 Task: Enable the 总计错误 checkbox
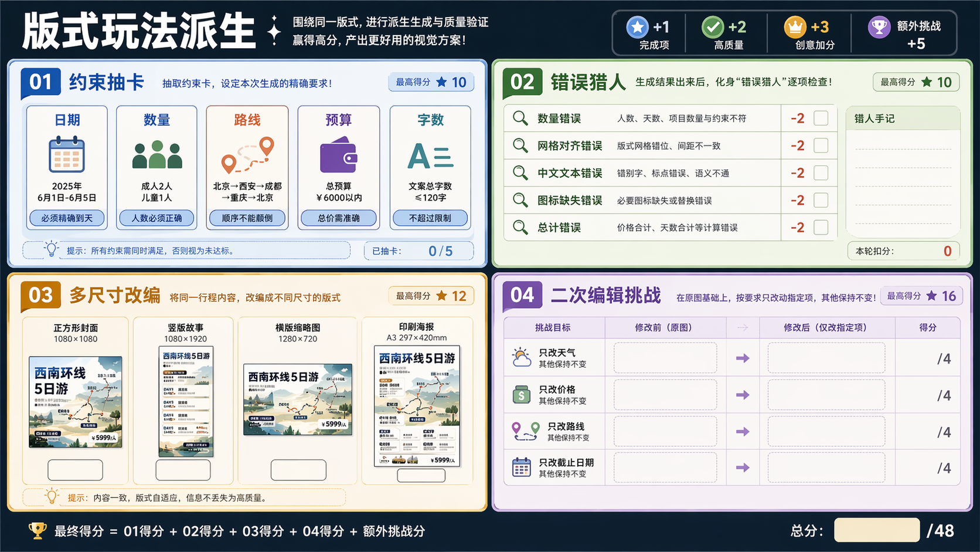coord(821,228)
